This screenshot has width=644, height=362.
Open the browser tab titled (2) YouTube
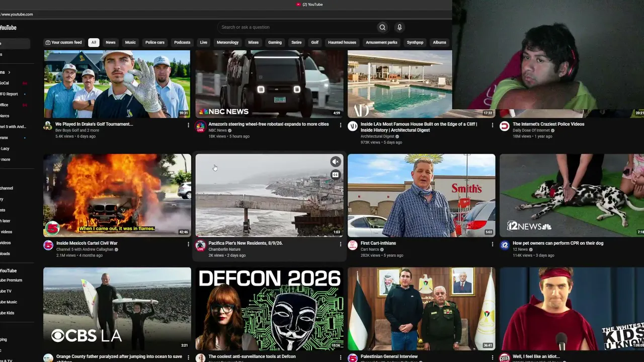[309, 5]
